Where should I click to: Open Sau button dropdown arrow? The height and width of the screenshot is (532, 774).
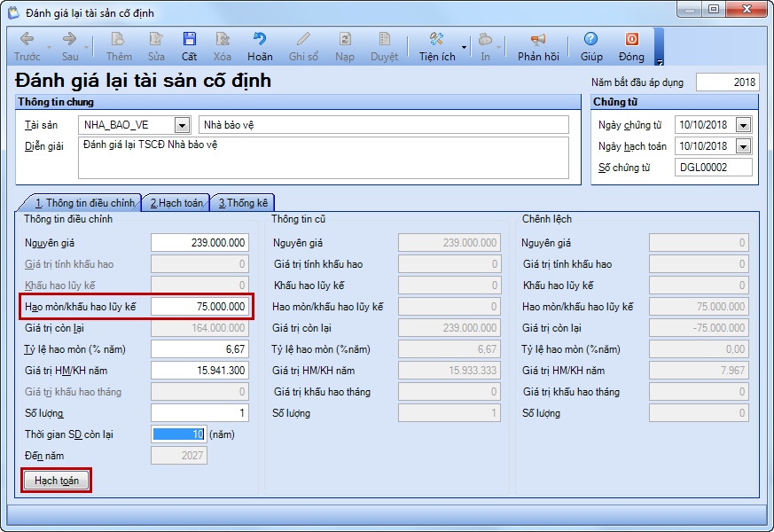86,47
